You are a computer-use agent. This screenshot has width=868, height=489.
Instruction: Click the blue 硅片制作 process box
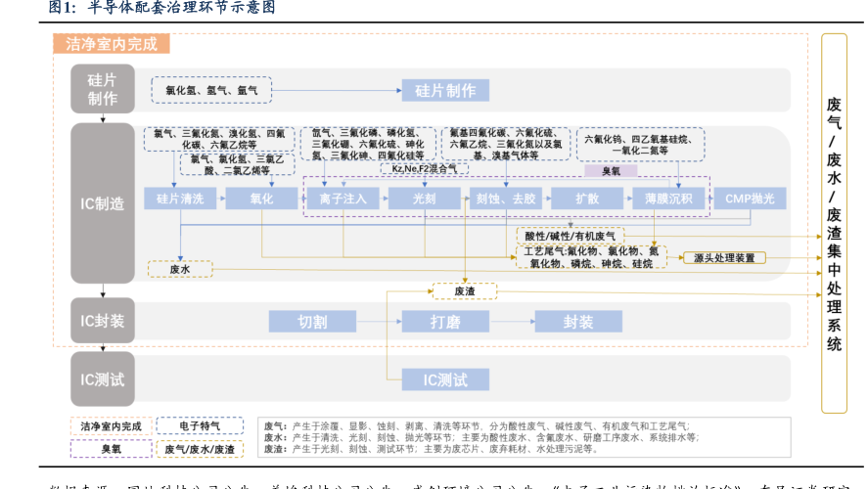point(445,91)
